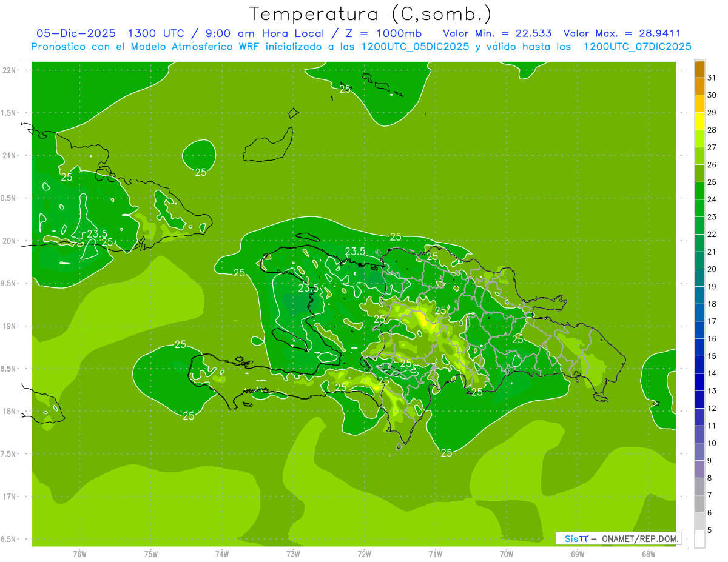Screen dimensions: 728x562
Task: Click the '68W' longitude axis label
Action: click(x=649, y=554)
